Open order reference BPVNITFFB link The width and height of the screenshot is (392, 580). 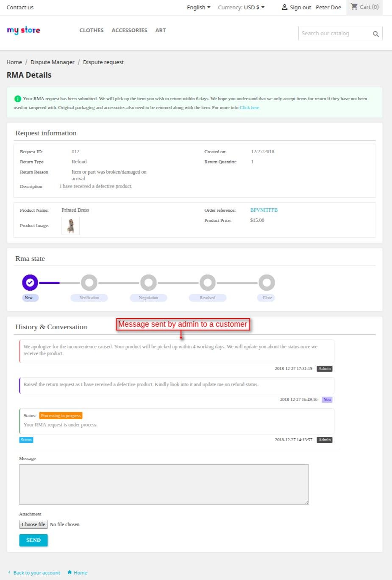click(x=264, y=210)
